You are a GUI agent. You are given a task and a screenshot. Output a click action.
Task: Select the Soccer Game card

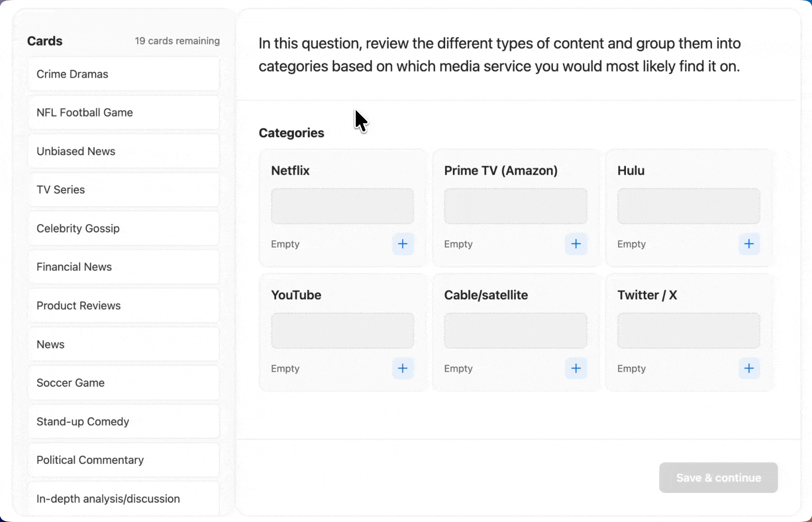click(x=123, y=383)
